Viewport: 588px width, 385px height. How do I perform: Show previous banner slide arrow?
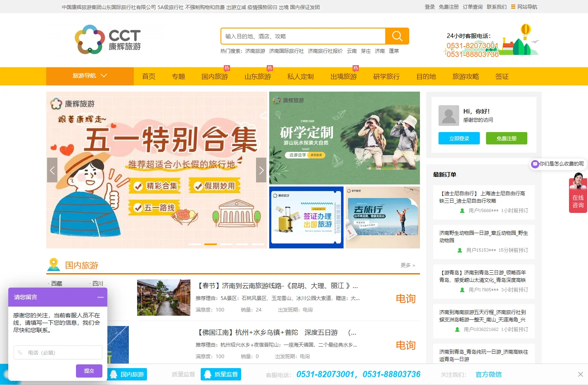[x=52, y=170]
